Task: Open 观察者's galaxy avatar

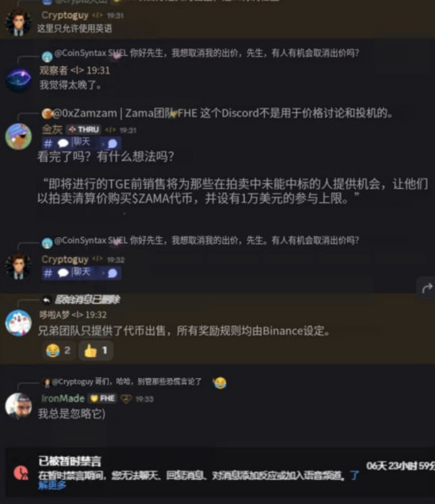Action: (18, 79)
